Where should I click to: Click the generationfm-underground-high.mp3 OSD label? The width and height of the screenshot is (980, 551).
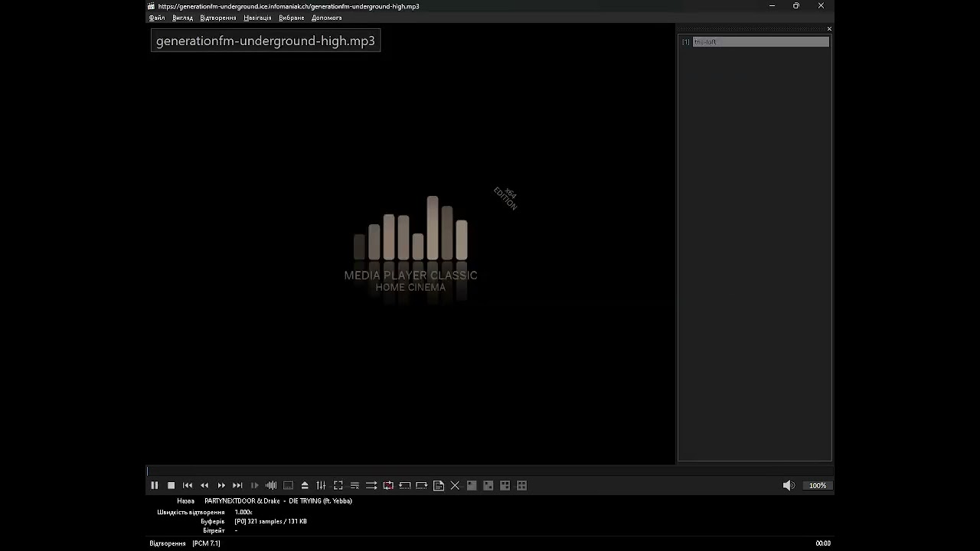click(266, 41)
